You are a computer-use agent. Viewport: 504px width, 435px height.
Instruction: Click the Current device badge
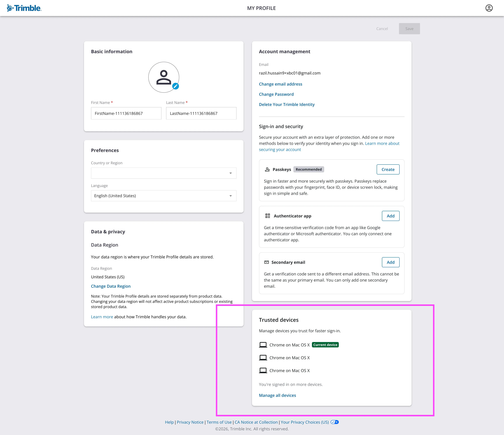click(x=325, y=345)
